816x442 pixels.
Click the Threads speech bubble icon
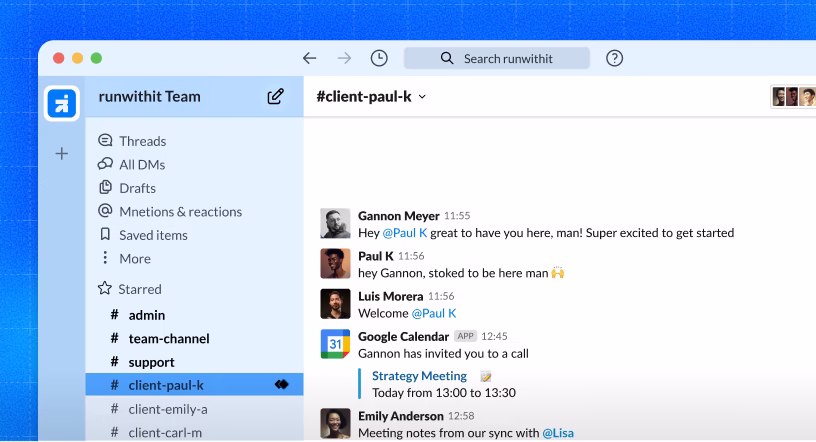tap(105, 140)
